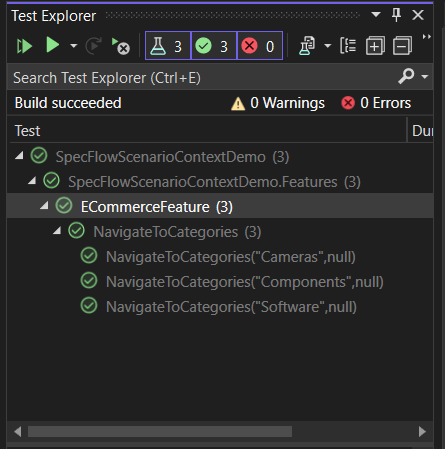Viewport: 445px width, 449px height.
Task: Collapse the SpecFlowScenarioContextDemo root node
Action: point(20,155)
